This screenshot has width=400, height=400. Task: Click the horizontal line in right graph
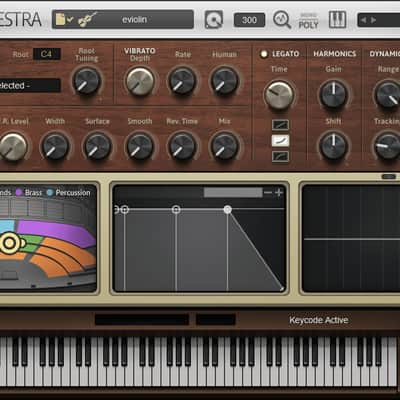[x=352, y=239]
